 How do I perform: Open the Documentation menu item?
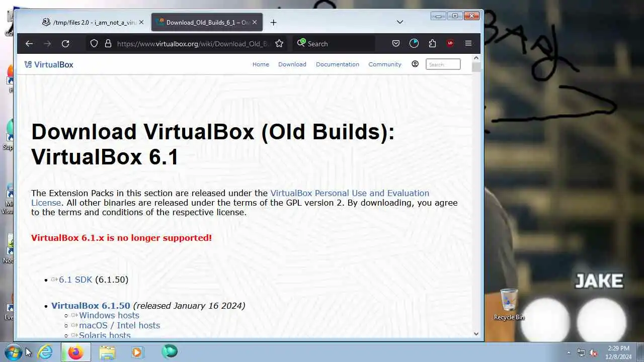click(338, 64)
